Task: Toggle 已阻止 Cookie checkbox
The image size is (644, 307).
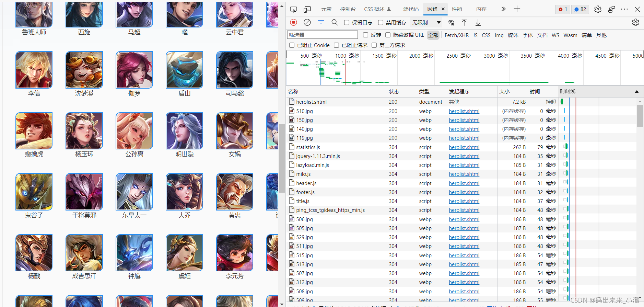Action: [x=292, y=45]
